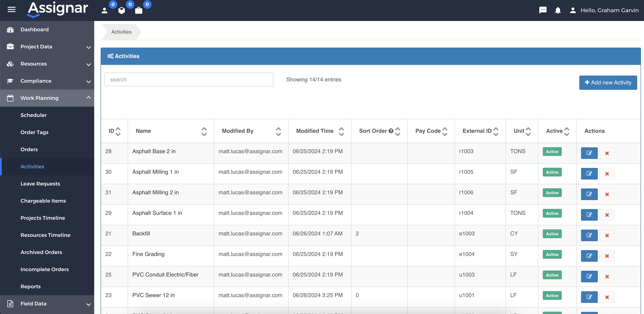
Task: Click the hamburger menu icon
Action: click(x=11, y=9)
